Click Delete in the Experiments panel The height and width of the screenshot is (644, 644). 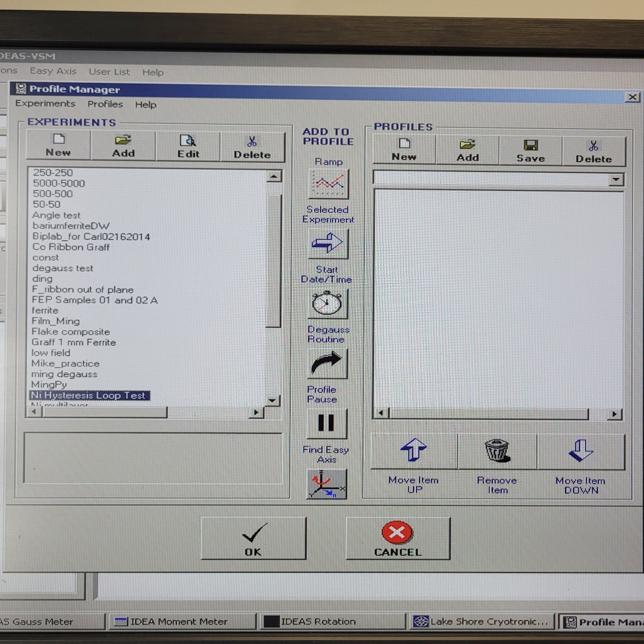(x=252, y=148)
